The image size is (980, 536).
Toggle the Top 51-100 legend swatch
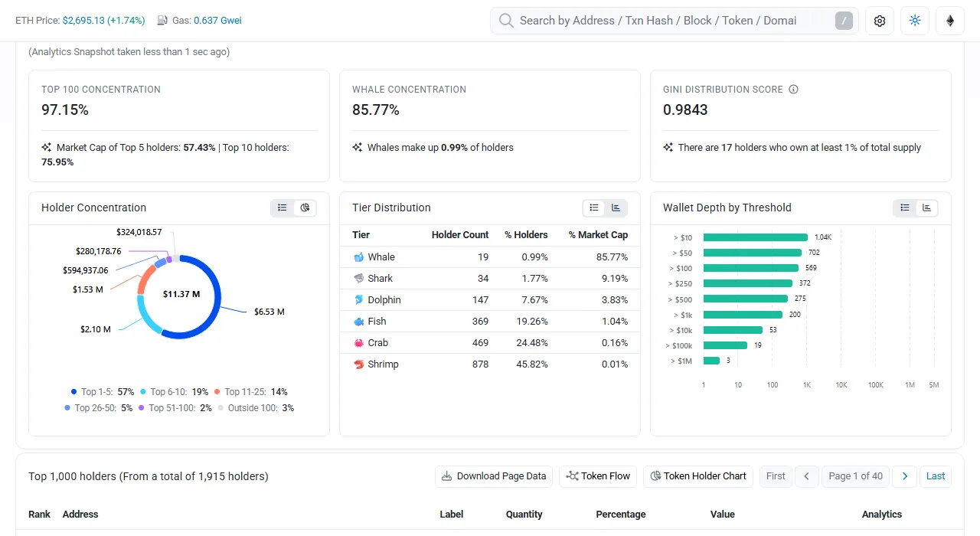click(x=142, y=408)
